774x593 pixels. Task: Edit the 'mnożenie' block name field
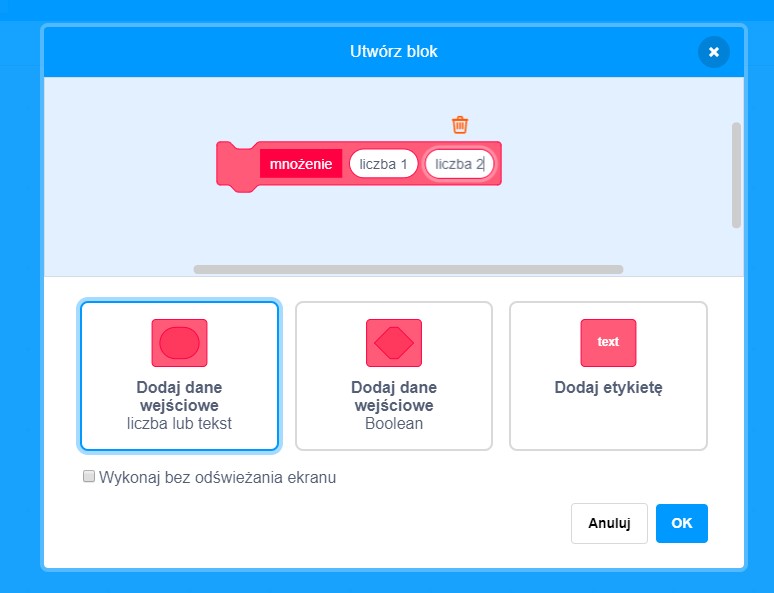[x=301, y=164]
